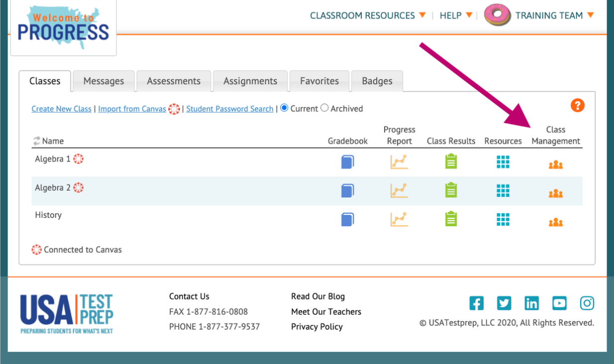Screen dimensions: 614x364
Task: Open USATestprep Facebook page icon
Action: pos(476,303)
